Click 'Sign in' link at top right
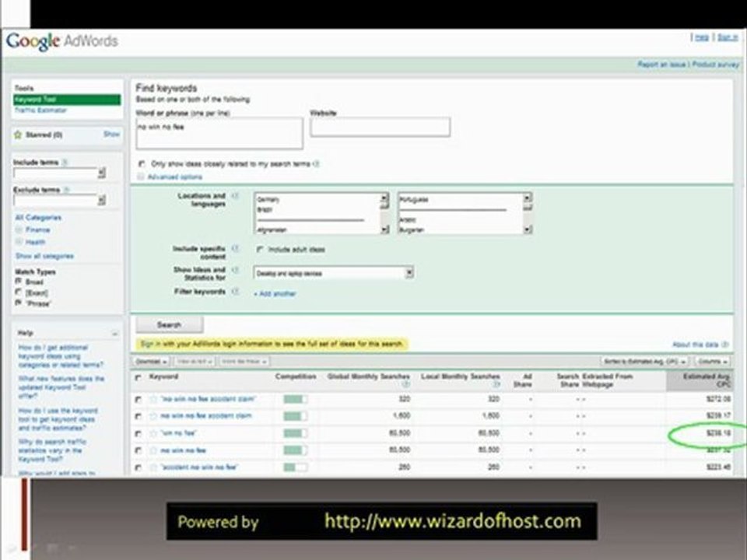The image size is (747, 560). (727, 37)
